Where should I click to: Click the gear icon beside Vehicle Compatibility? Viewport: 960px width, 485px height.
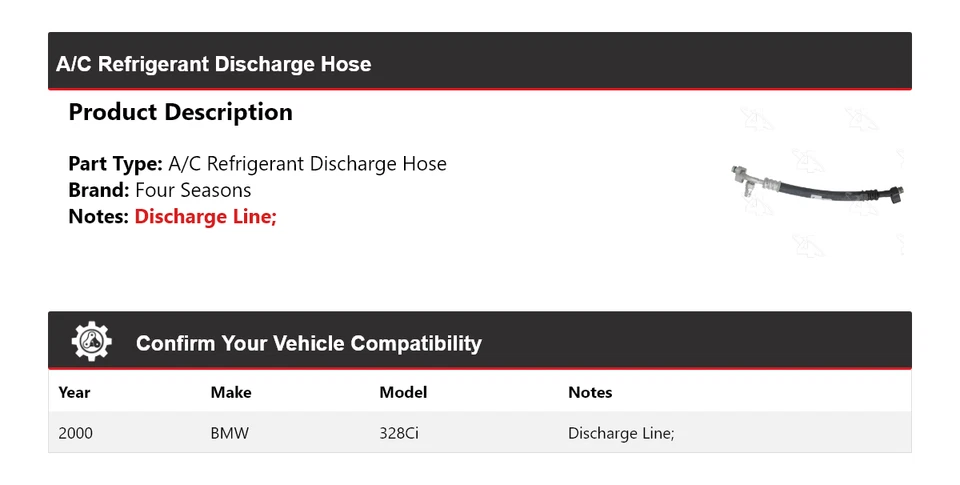coord(92,341)
